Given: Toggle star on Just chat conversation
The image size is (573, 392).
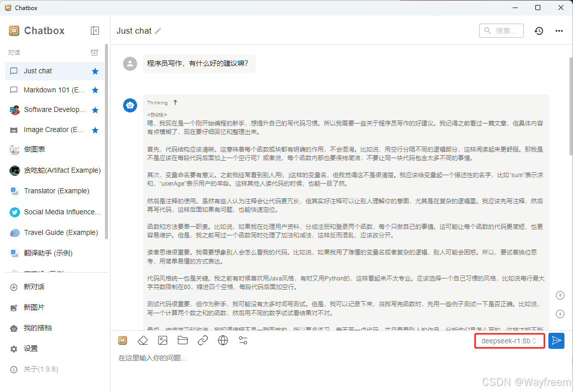Looking at the screenshot, I should click(x=95, y=71).
